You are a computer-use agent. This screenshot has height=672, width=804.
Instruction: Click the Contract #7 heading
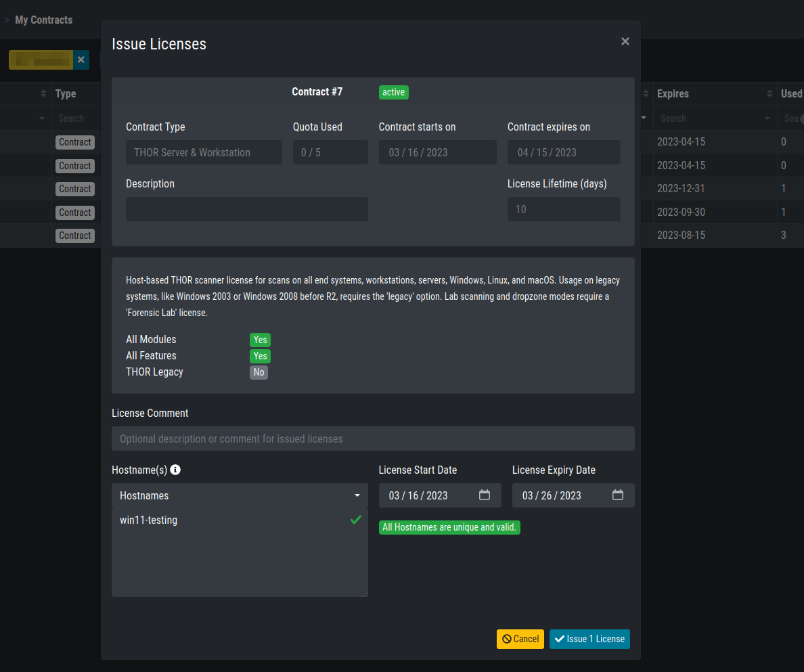pyautogui.click(x=317, y=92)
